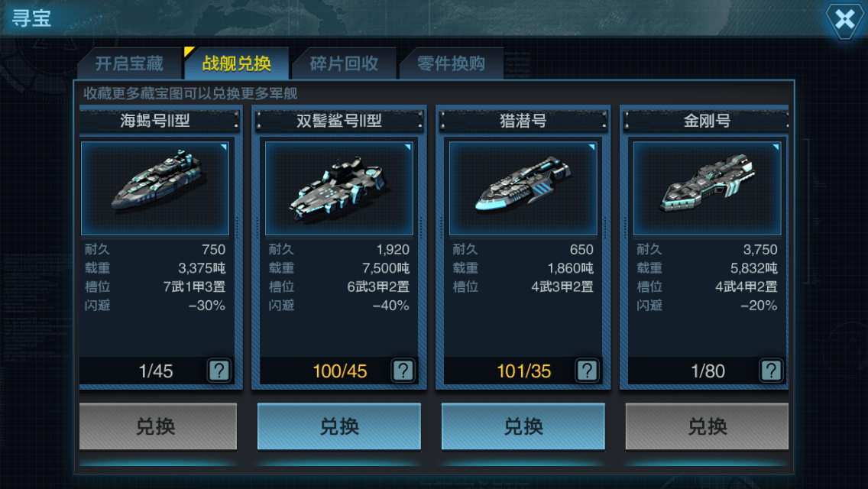Redeem 猎潜号 with 兑换 button

tap(523, 426)
